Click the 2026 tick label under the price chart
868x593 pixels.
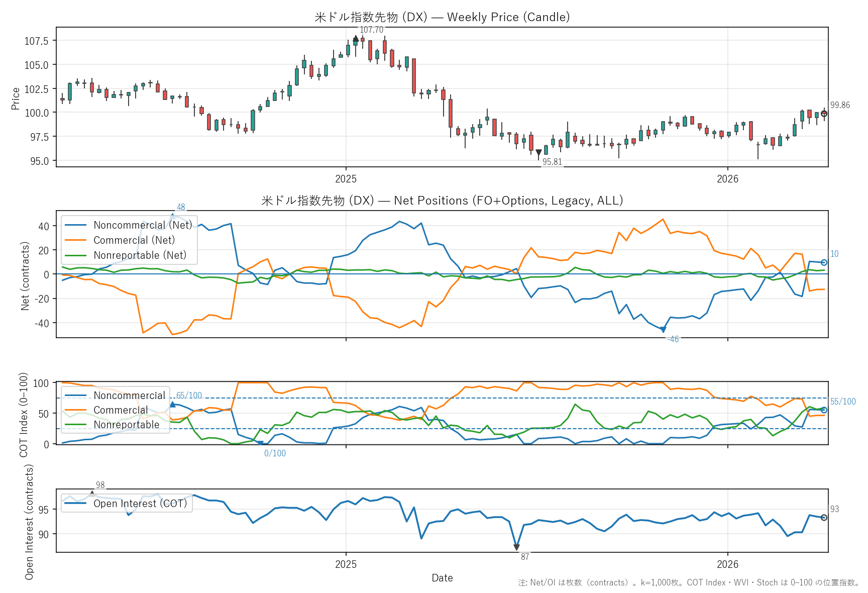pos(727,179)
